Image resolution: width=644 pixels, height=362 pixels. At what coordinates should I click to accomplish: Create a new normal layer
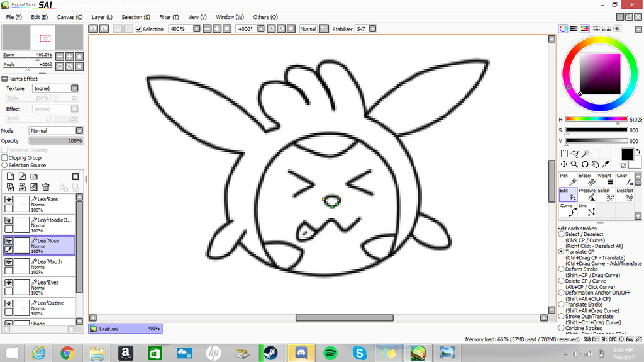click(10, 176)
